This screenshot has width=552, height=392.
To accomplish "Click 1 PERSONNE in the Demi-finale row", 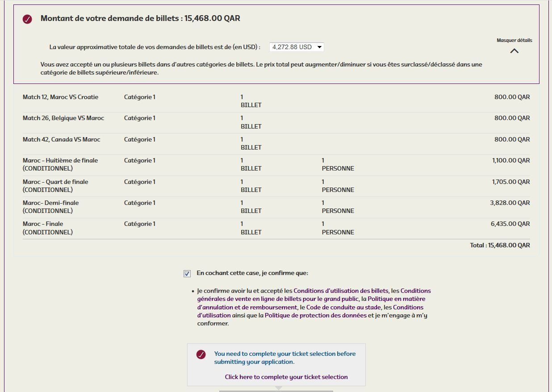I will [338, 207].
